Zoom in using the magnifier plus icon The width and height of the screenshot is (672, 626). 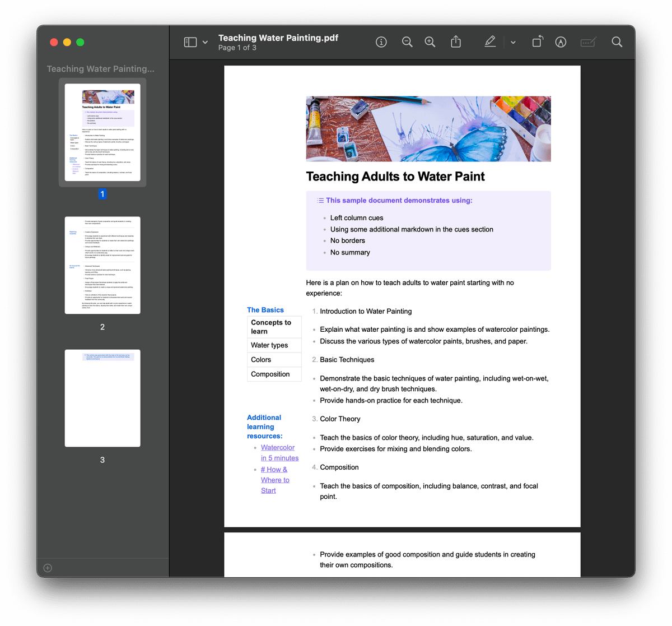[x=430, y=42]
